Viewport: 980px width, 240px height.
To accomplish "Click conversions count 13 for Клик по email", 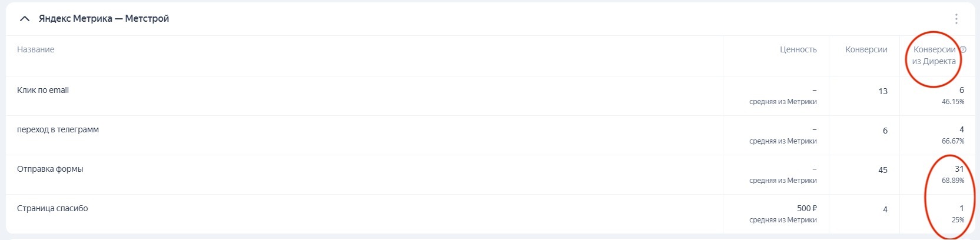I will 882,92.
